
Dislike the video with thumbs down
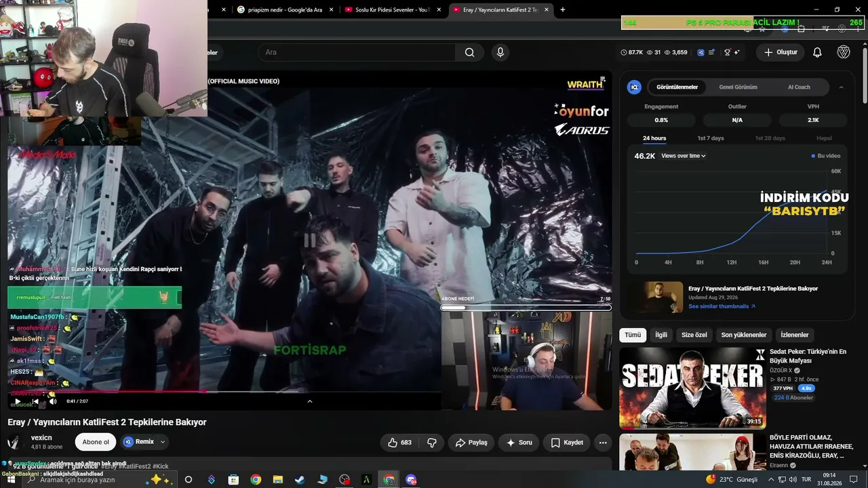click(x=432, y=443)
